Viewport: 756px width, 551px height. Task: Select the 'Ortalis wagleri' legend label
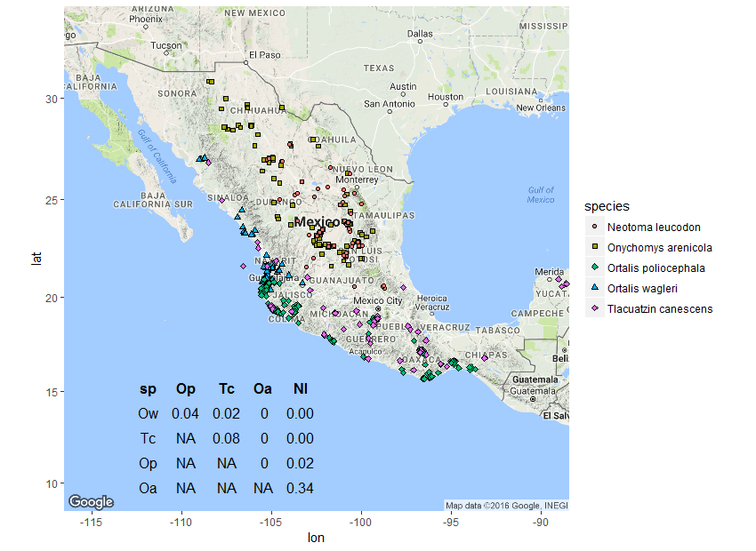[642, 289]
